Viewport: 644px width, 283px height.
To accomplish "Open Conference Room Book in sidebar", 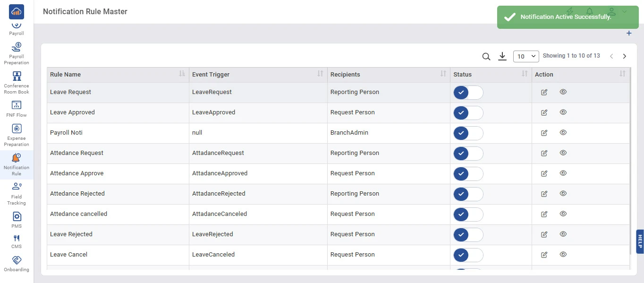I will pyautogui.click(x=17, y=83).
